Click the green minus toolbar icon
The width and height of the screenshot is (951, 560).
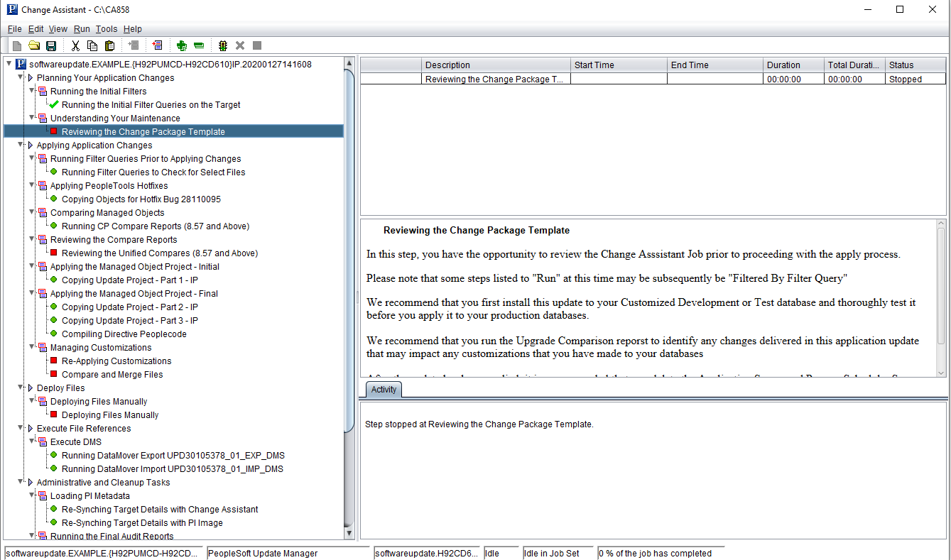(199, 46)
